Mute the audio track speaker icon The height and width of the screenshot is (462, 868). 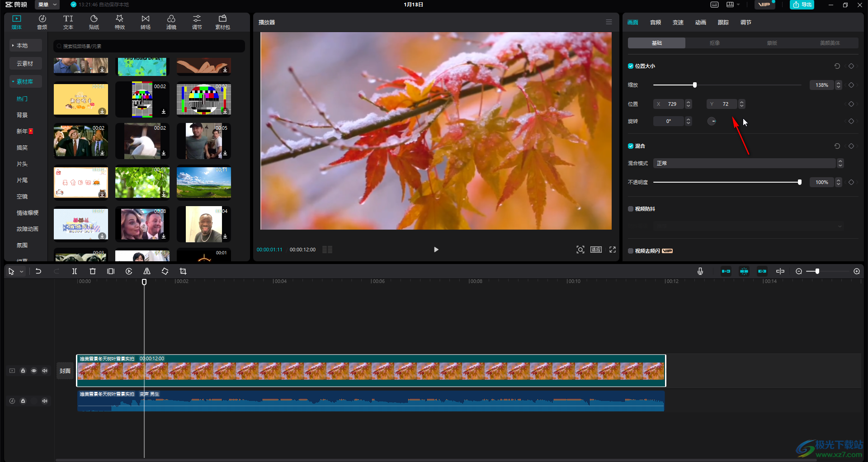click(45, 401)
